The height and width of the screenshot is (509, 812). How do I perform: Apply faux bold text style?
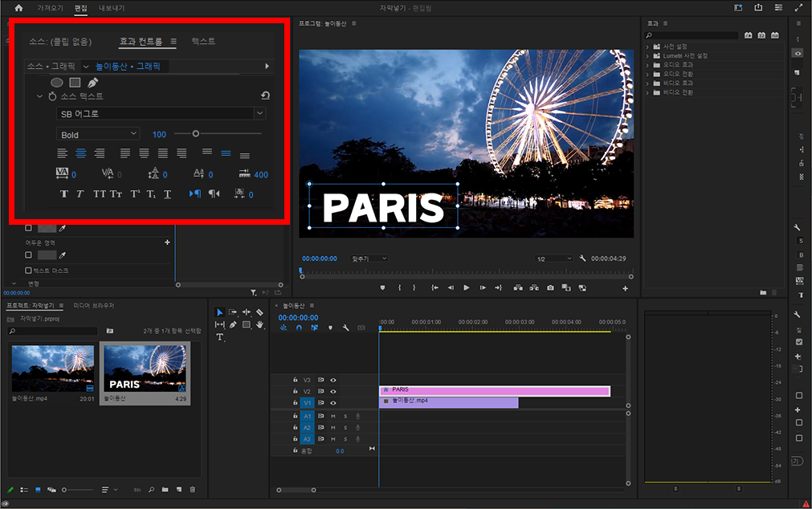[x=64, y=194]
